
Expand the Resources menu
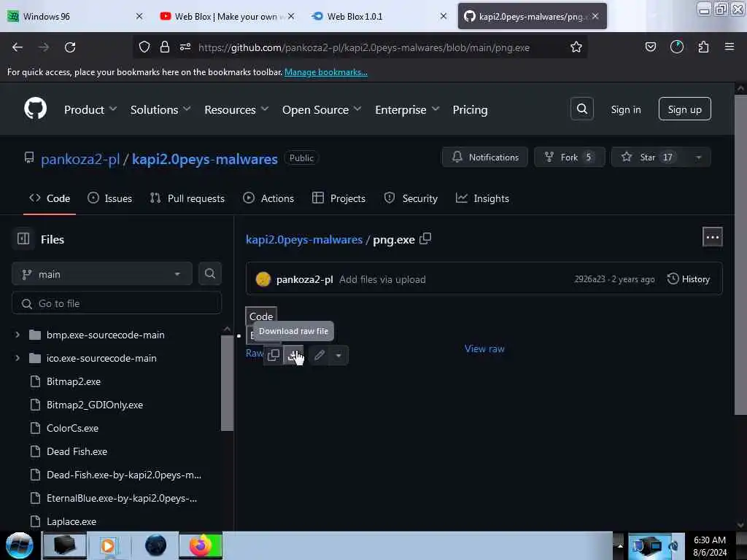236,109
